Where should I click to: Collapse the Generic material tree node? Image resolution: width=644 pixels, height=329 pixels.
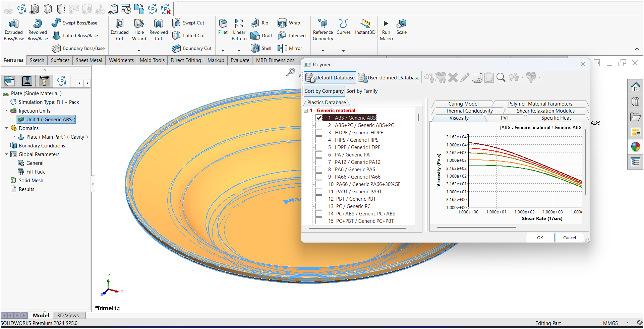306,111
